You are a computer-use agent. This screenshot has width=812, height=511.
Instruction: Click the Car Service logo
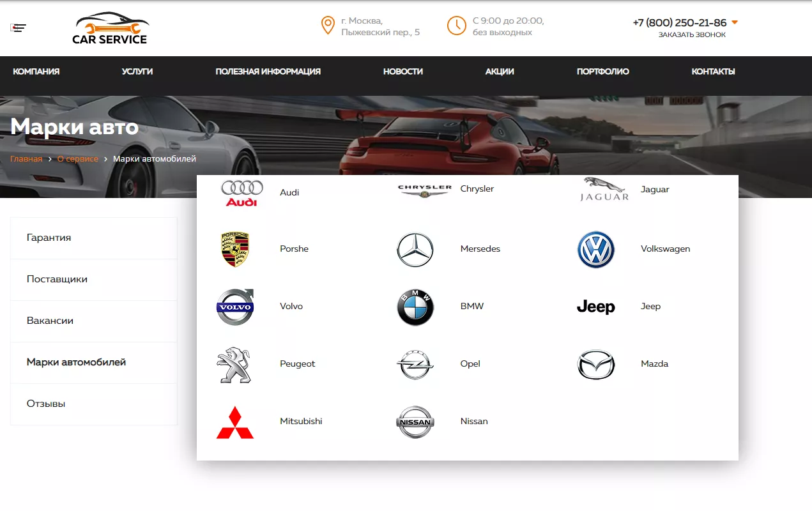coord(110,29)
